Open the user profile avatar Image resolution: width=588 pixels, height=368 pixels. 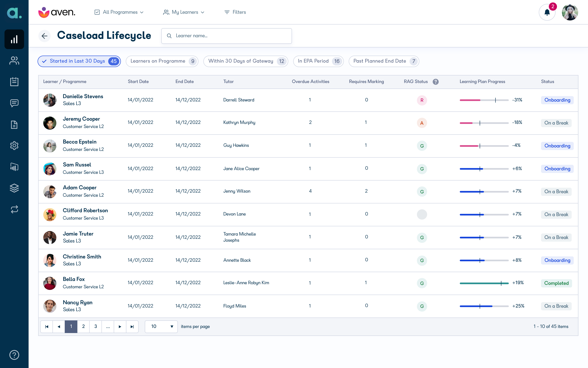[570, 12]
